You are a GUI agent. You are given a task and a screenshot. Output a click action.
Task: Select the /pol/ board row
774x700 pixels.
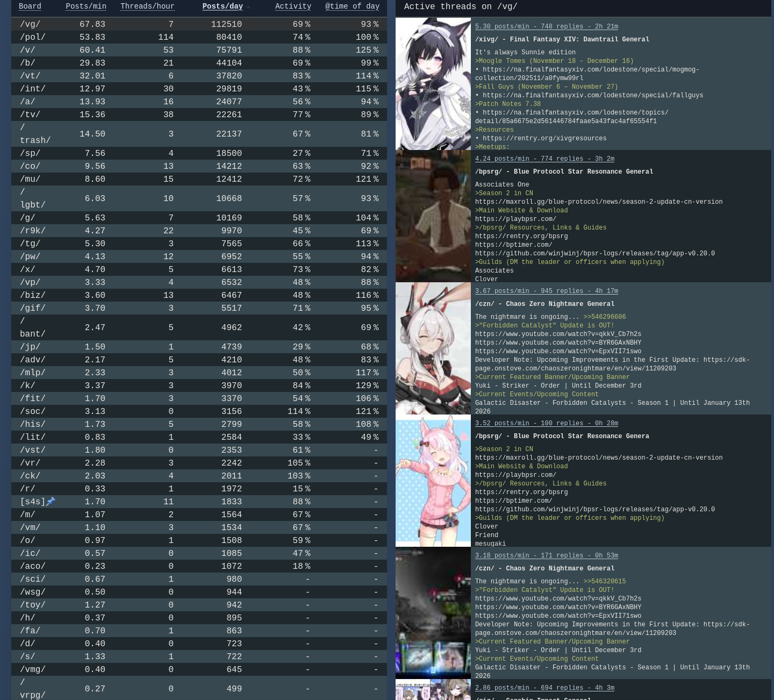point(199,37)
